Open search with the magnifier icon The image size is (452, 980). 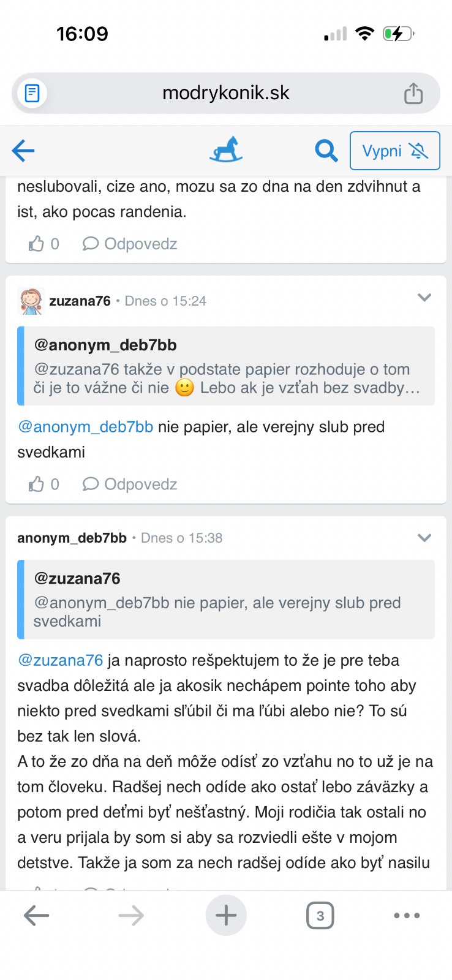point(326,151)
